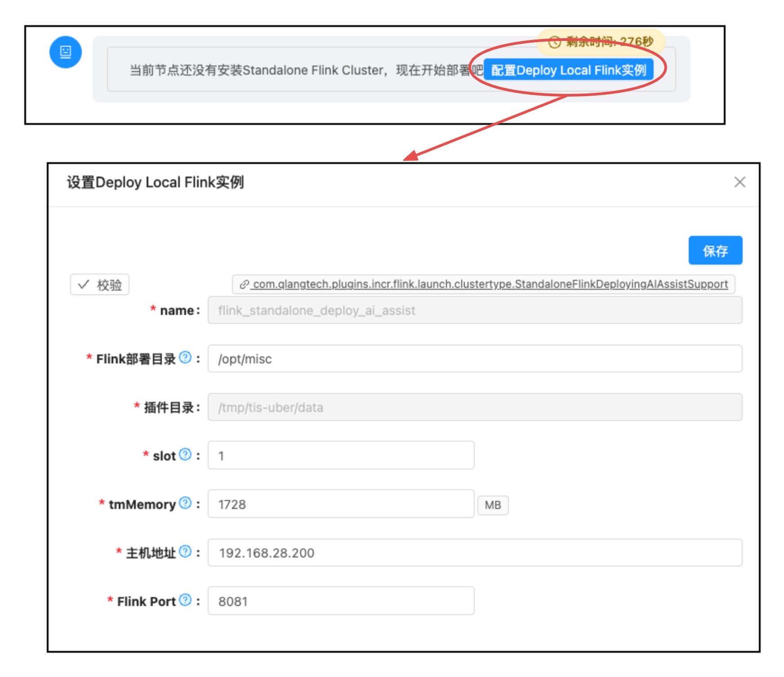
Task: Click the name input field
Action: [x=474, y=310]
